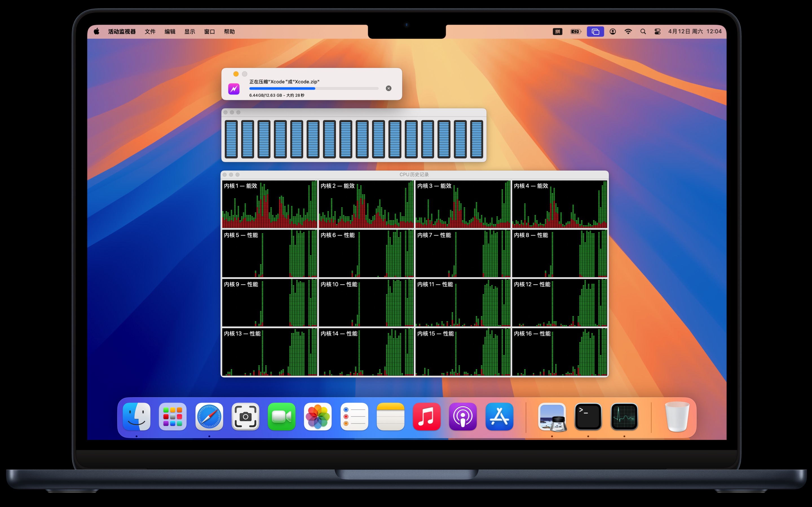Viewport: 812px width, 507px height.
Task: Toggle the screen mirroring menu bar icon
Action: coord(595,32)
